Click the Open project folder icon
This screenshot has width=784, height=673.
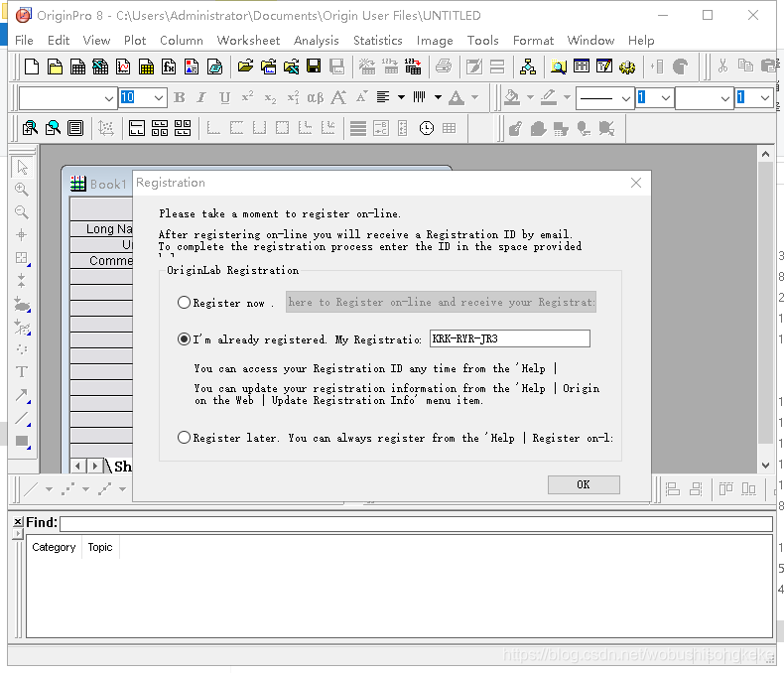(x=245, y=67)
